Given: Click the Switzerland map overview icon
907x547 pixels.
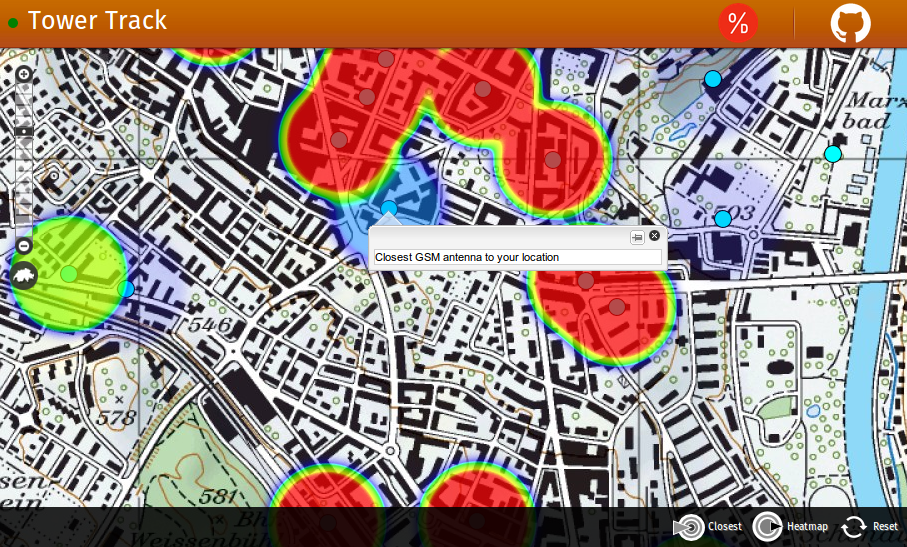Looking at the screenshot, I should (x=24, y=275).
